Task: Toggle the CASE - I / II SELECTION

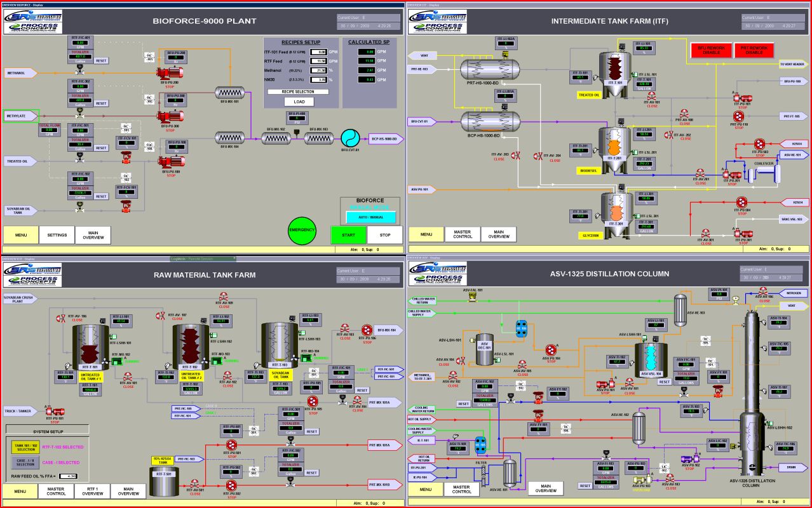Action: click(26, 462)
